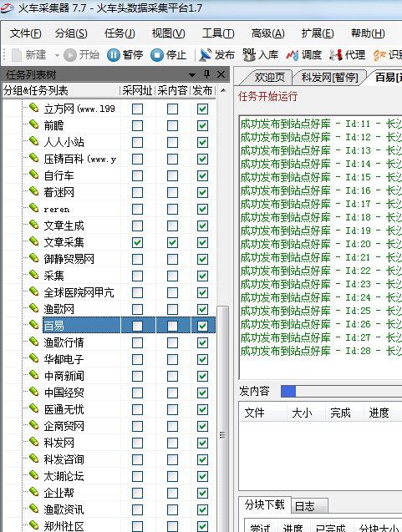Close the 任务列表树 panel
402x532 pixels.
[x=221, y=74]
